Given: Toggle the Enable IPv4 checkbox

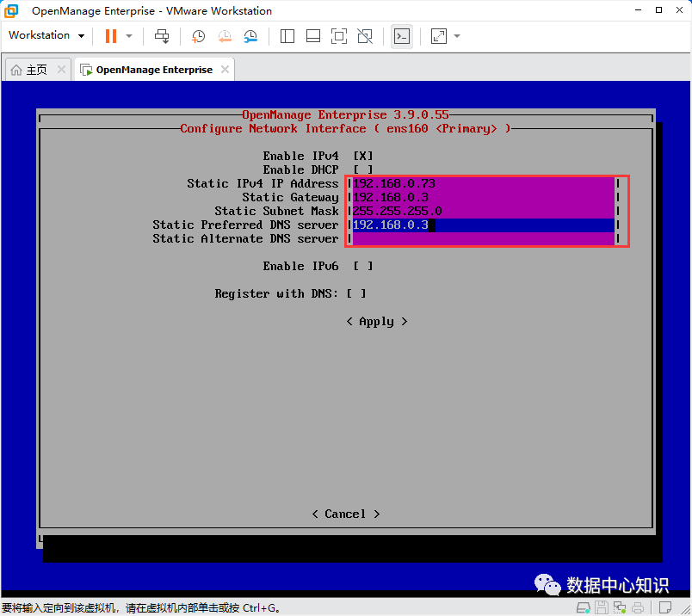Looking at the screenshot, I should tap(362, 156).
